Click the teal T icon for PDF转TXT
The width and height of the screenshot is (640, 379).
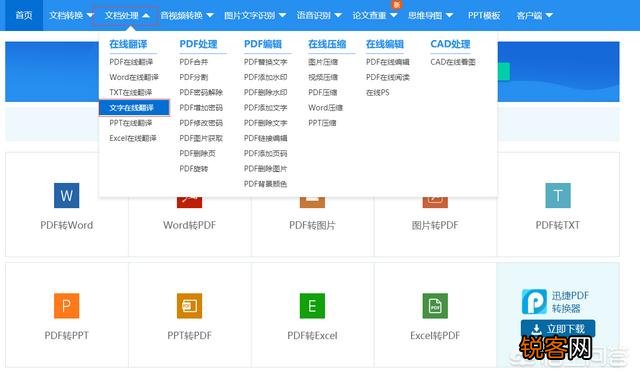pos(558,195)
